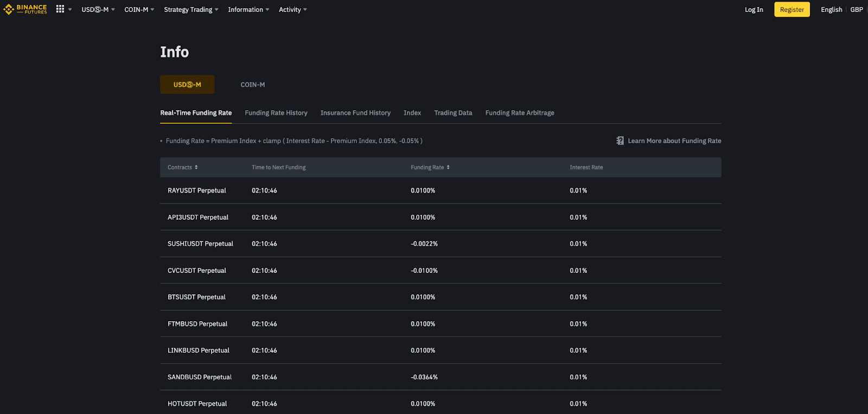
Task: Switch to Funding Rate History tab
Action: [276, 113]
